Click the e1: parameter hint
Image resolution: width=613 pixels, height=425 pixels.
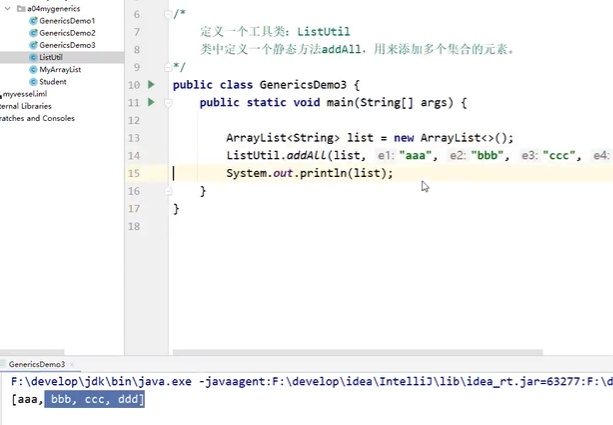click(x=386, y=156)
